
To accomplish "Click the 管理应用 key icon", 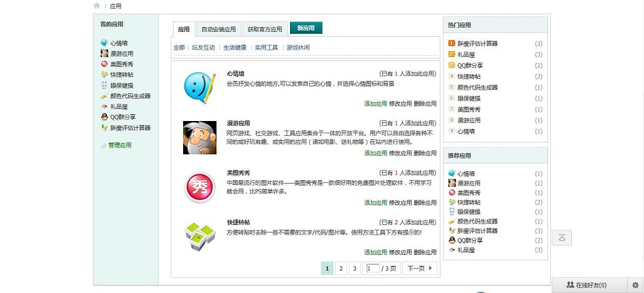I will 103,145.
